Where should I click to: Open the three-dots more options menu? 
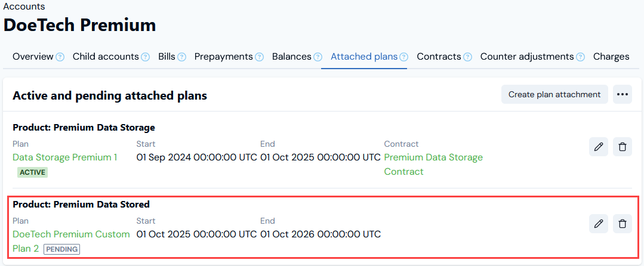click(x=623, y=94)
